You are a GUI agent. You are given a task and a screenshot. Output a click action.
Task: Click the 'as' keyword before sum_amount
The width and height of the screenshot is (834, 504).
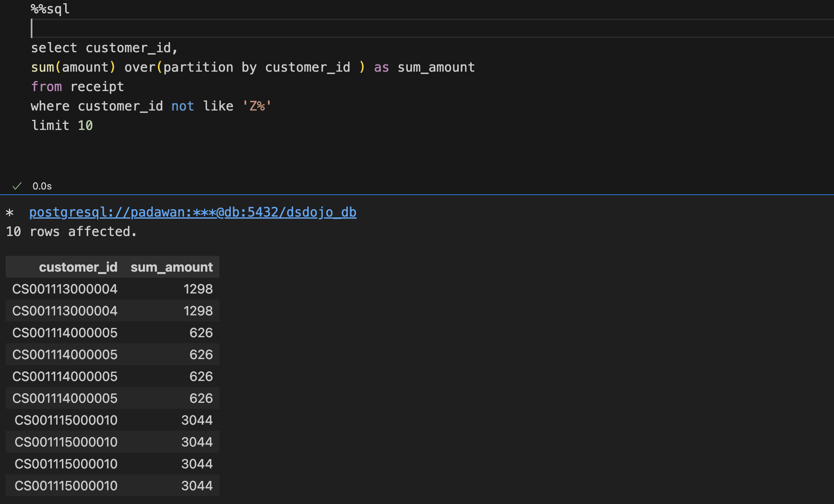click(x=381, y=67)
